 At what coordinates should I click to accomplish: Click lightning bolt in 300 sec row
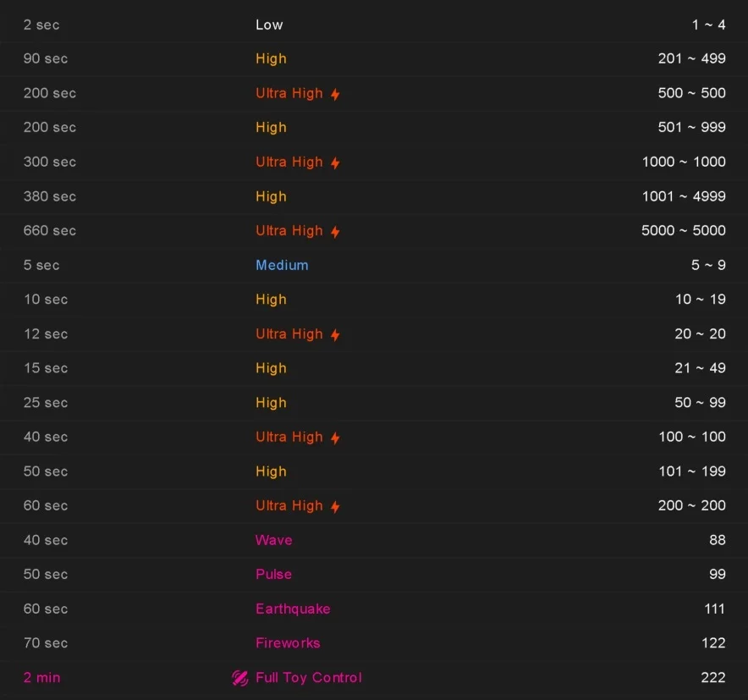pyautogui.click(x=335, y=163)
